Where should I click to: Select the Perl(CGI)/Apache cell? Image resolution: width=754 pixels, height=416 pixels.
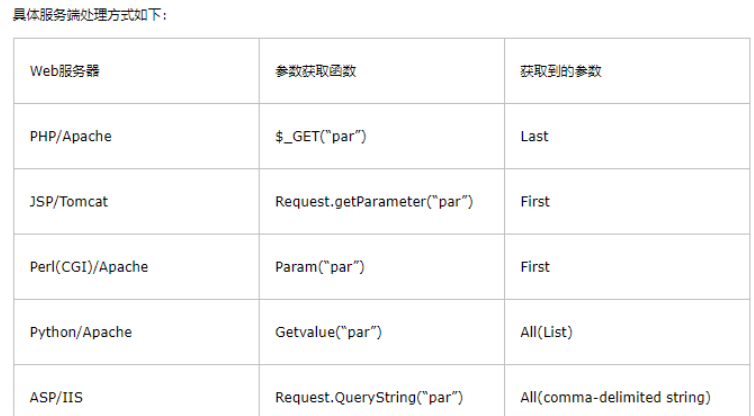89,267
